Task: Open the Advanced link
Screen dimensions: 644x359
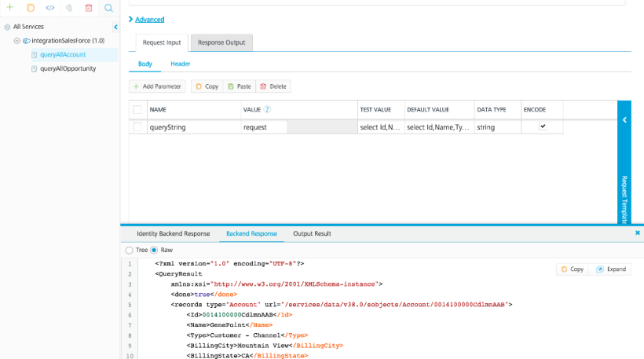Action: 149,20
